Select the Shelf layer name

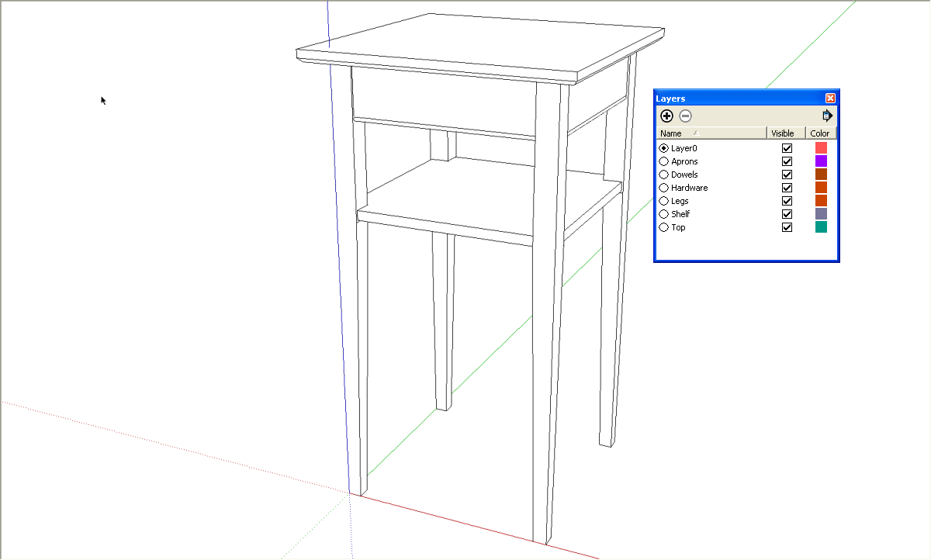pos(680,214)
